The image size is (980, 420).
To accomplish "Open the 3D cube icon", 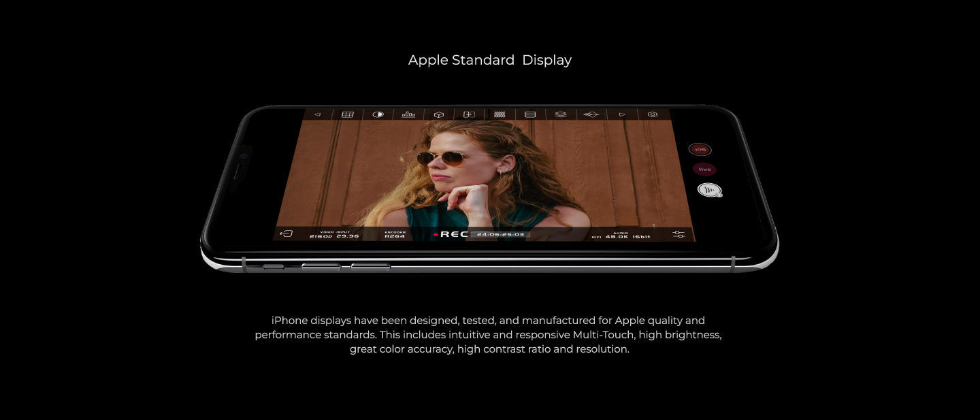I will 439,114.
